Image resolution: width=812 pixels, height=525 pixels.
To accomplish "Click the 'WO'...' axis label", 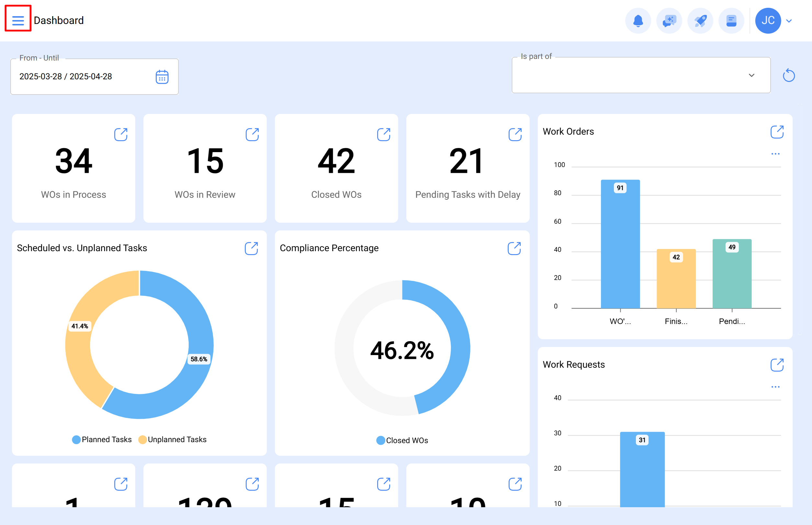I will pyautogui.click(x=620, y=321).
